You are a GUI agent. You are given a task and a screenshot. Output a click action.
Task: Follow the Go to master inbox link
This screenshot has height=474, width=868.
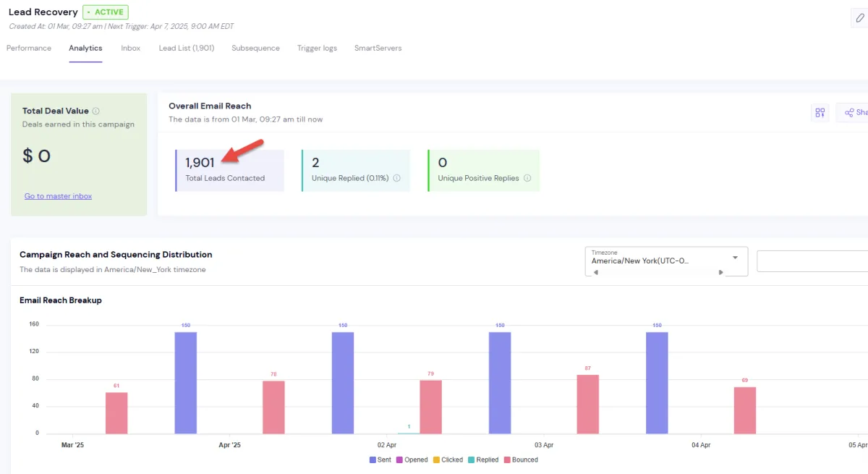point(58,196)
